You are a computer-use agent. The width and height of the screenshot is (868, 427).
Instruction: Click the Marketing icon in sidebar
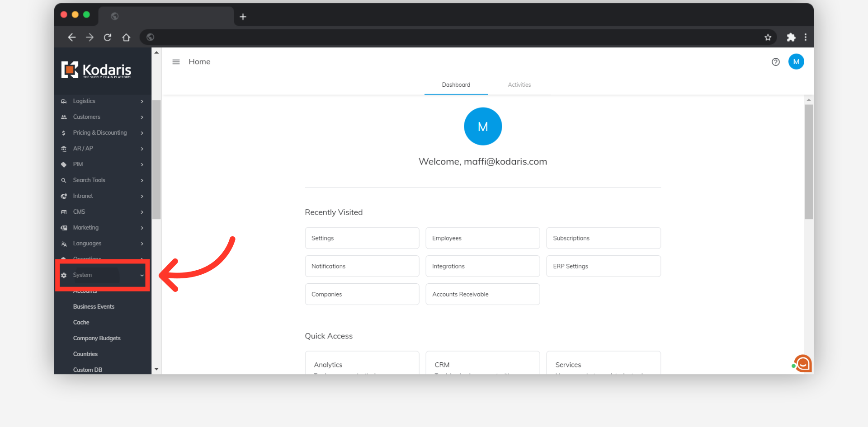tap(64, 228)
